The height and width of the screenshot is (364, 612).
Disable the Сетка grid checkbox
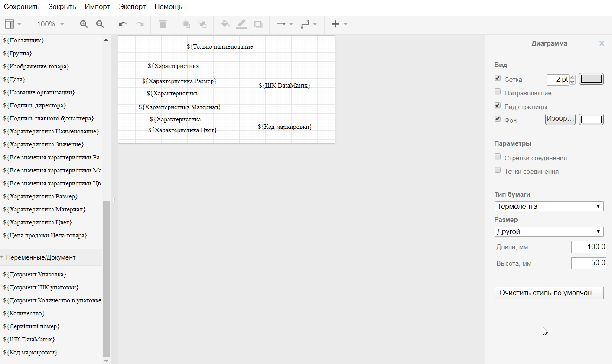498,78
